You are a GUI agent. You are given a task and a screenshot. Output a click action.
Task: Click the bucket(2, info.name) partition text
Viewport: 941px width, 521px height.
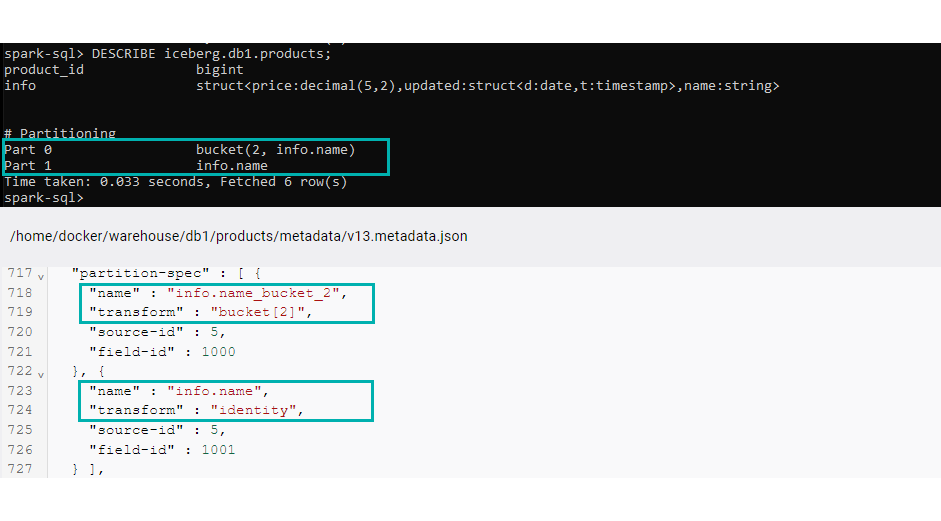(x=275, y=149)
